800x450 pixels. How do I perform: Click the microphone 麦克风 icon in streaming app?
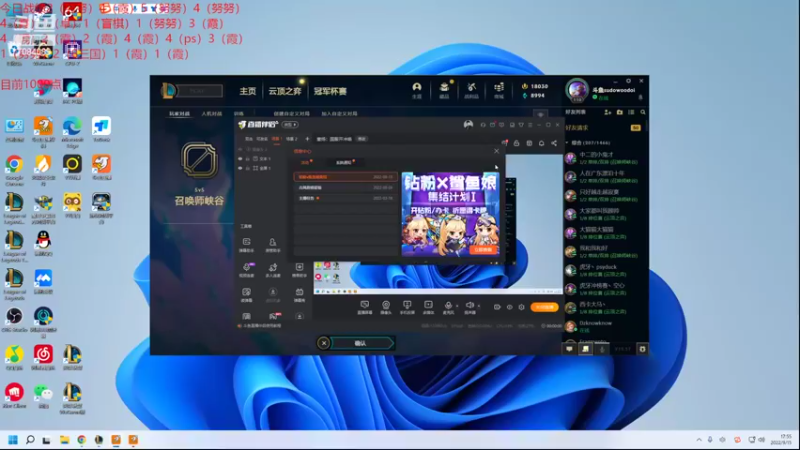point(448,307)
